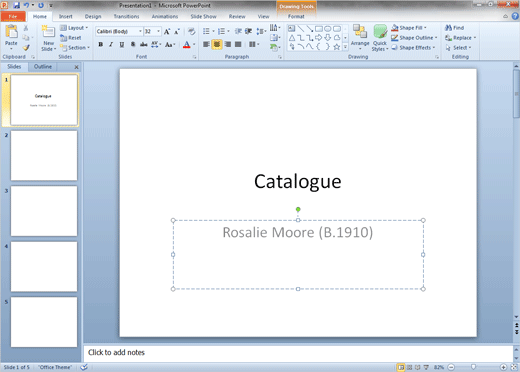Viewport: 520px width, 372px height.
Task: Start Slide Show from status bar icon
Action: coord(426,367)
